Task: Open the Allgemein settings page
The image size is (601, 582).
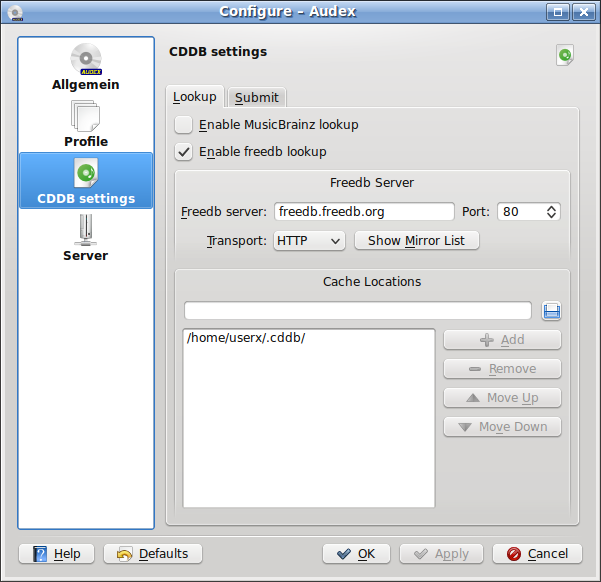Action: tap(86, 67)
